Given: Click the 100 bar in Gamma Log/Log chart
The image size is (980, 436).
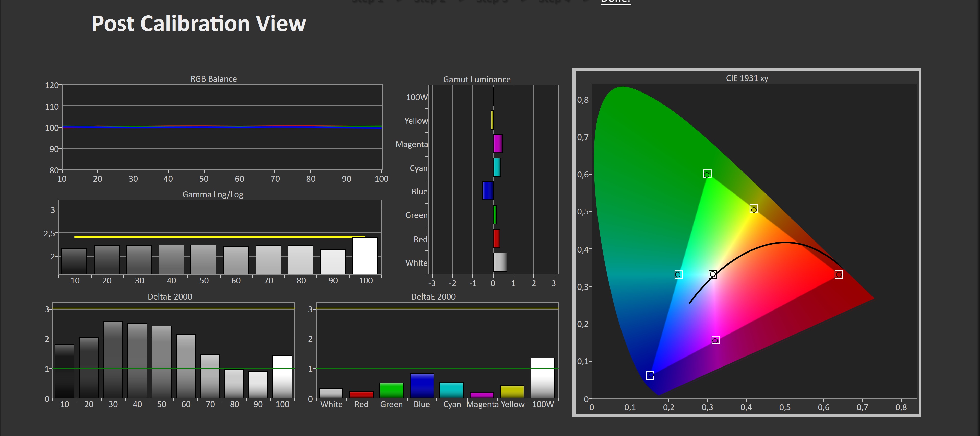Looking at the screenshot, I should pos(365,256).
